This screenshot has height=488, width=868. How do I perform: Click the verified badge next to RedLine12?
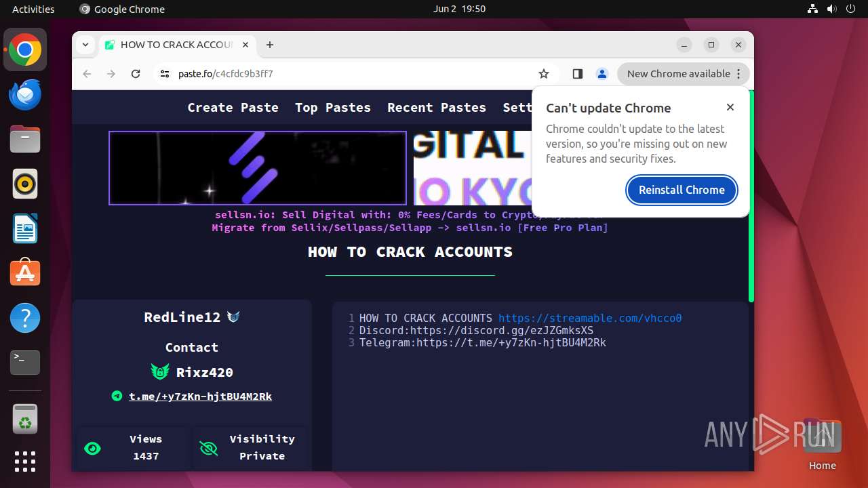pyautogui.click(x=233, y=317)
